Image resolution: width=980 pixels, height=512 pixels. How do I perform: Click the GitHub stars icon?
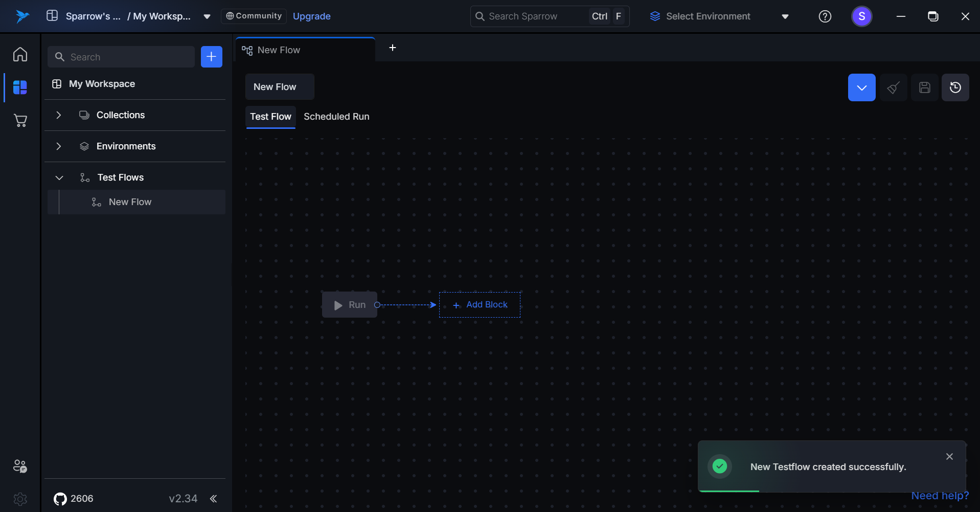tap(60, 499)
